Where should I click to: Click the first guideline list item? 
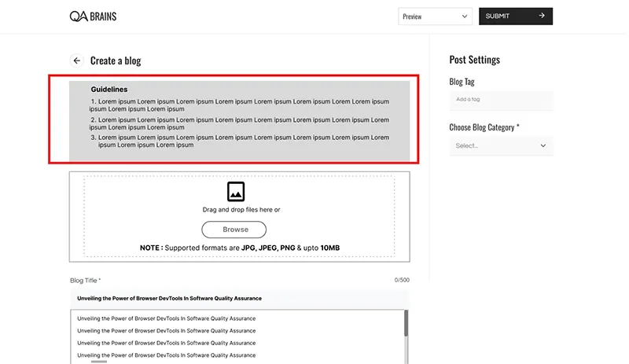239,105
